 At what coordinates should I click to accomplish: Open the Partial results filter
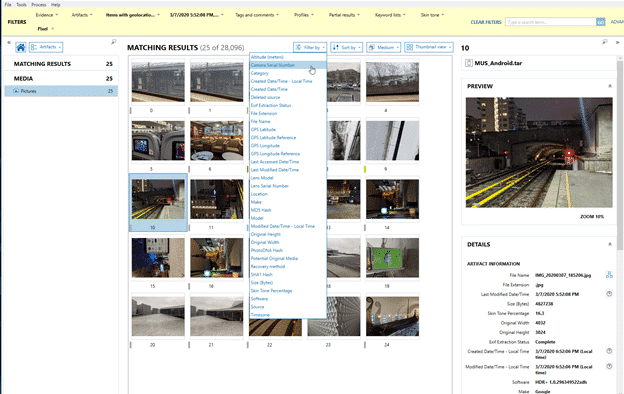(344, 15)
